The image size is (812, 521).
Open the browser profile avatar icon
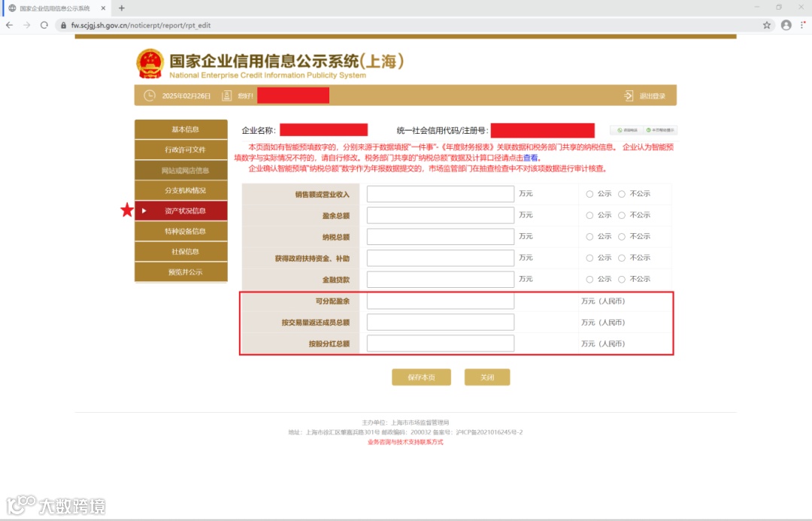(x=786, y=25)
